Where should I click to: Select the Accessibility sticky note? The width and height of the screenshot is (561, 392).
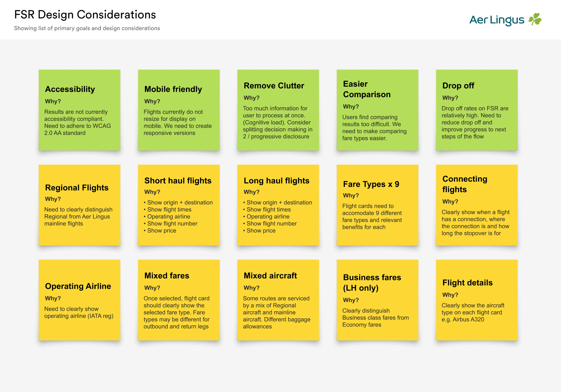point(79,110)
